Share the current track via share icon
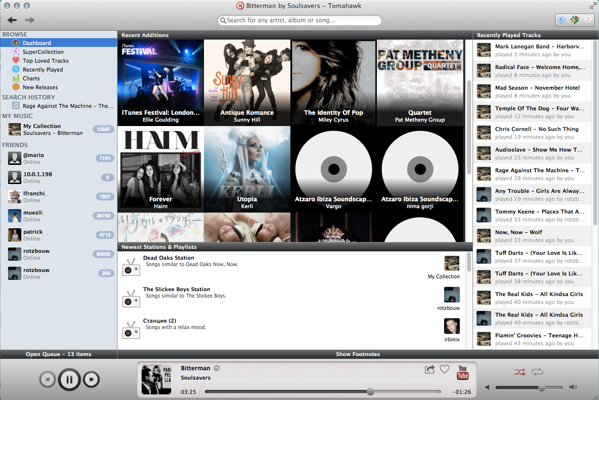Screen dimensions: 599x450 [x=429, y=369]
